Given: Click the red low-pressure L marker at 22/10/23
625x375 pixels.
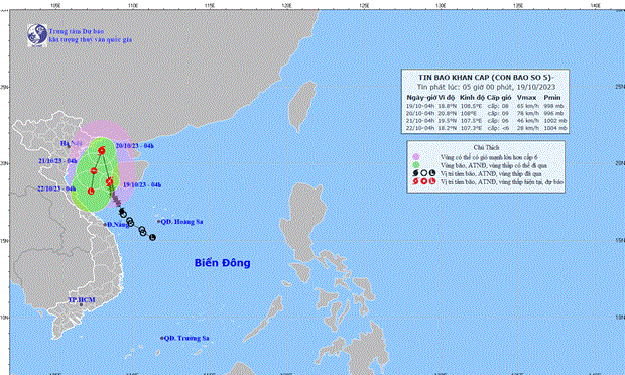Looking at the screenshot, I should 91,191.
